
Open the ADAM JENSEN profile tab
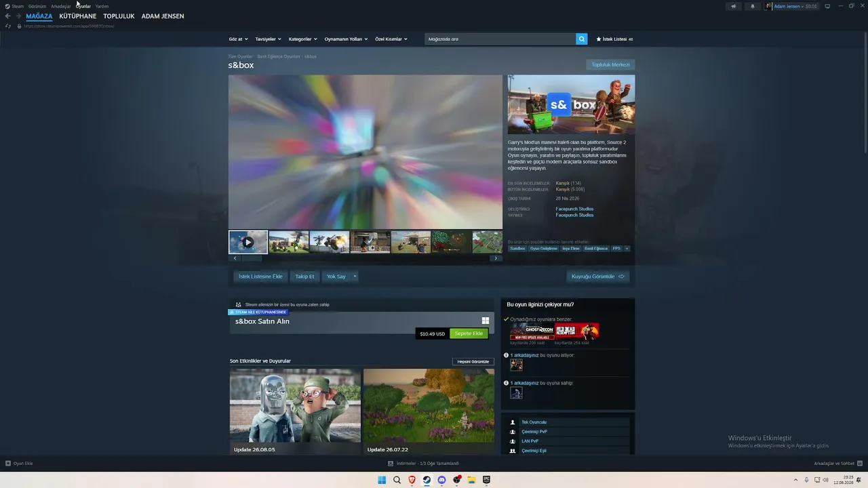(x=163, y=16)
